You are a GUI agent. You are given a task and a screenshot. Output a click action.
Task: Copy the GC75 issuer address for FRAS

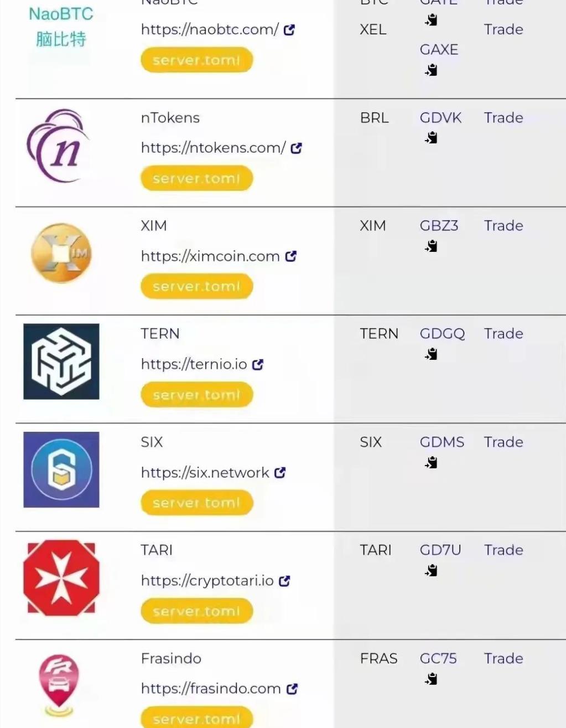pyautogui.click(x=432, y=679)
